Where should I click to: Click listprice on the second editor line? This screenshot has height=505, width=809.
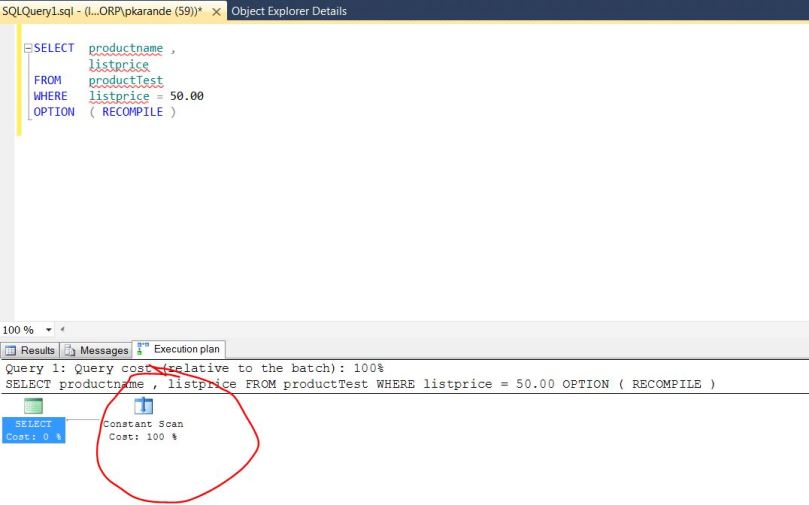pyautogui.click(x=119, y=64)
